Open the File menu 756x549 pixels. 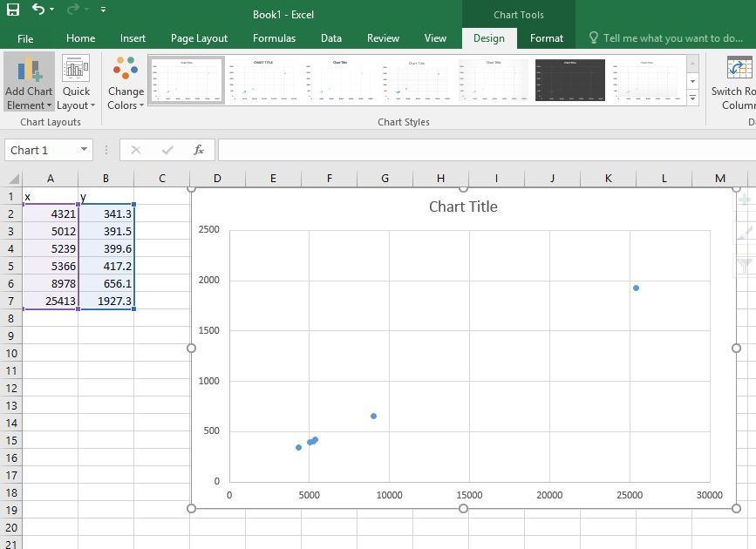(25, 38)
